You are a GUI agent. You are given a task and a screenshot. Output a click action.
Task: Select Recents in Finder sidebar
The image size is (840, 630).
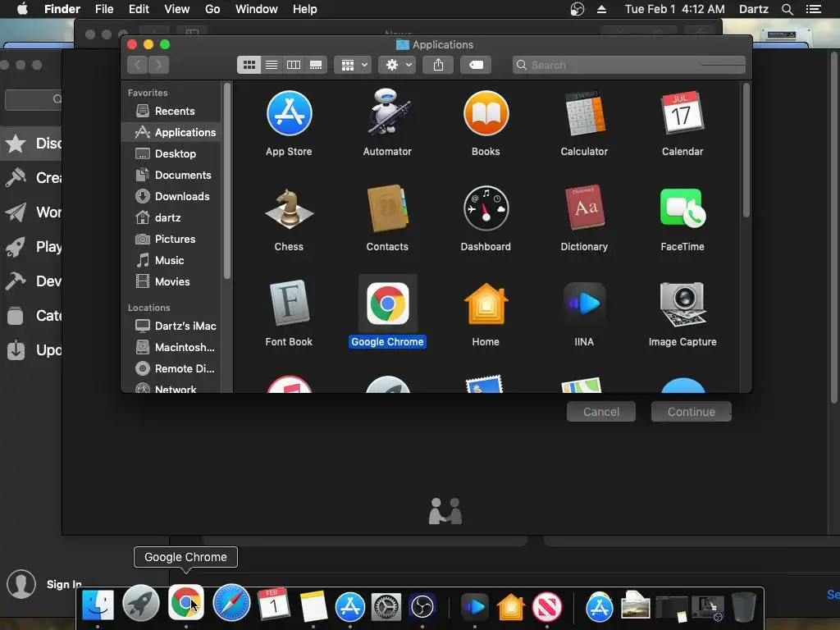(x=171, y=111)
